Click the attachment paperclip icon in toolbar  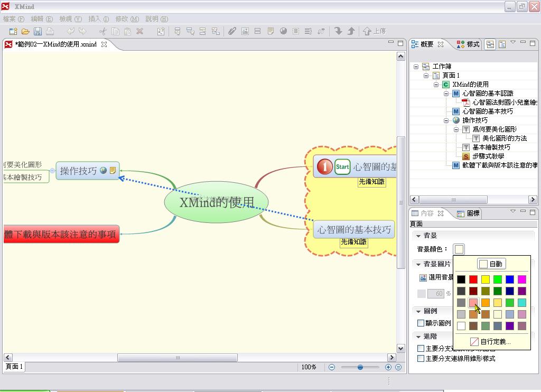pos(232,31)
